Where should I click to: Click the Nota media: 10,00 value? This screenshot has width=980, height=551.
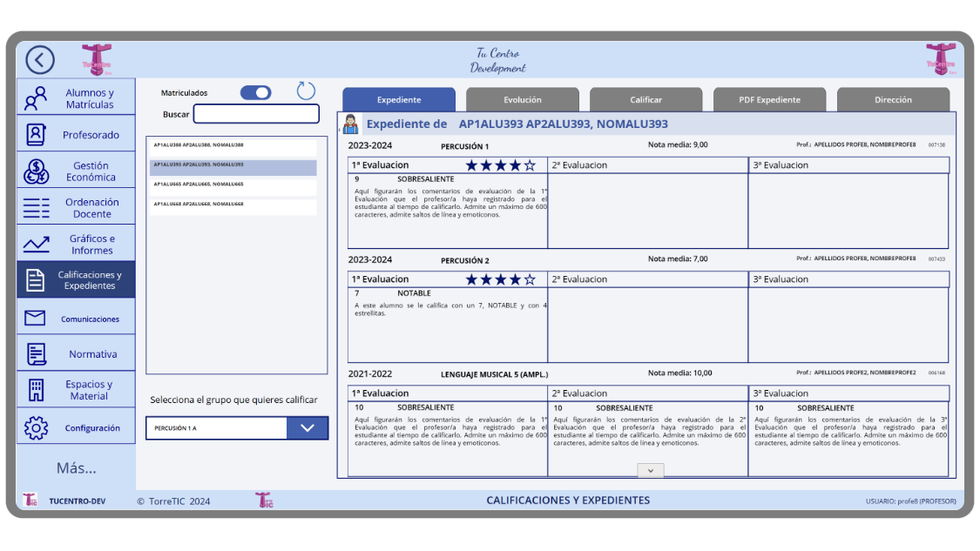(680, 373)
